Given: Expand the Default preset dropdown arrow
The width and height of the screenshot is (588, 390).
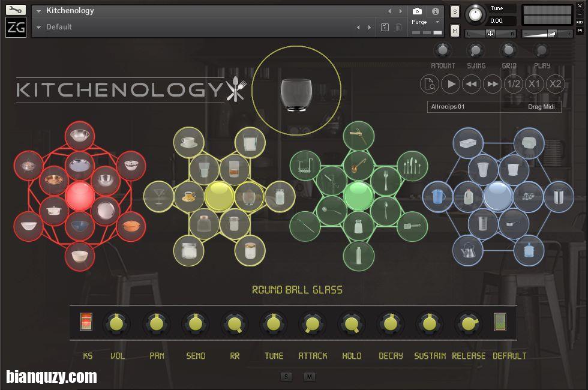Looking at the screenshot, I should [x=38, y=28].
